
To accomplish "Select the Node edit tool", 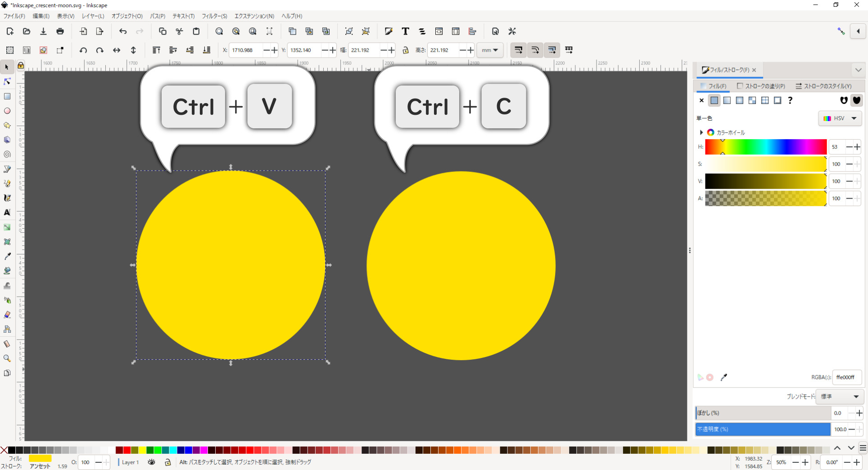I will coord(7,81).
